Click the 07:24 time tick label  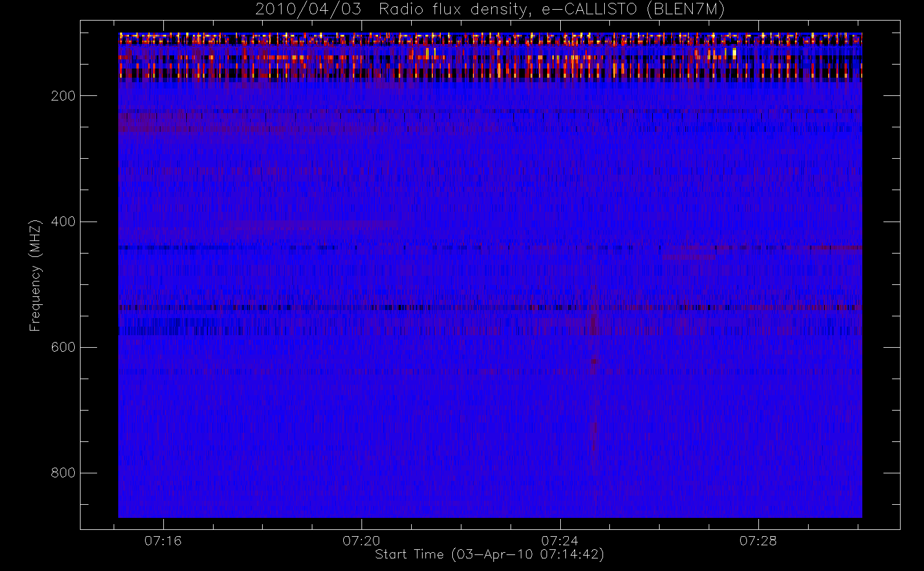click(x=560, y=541)
